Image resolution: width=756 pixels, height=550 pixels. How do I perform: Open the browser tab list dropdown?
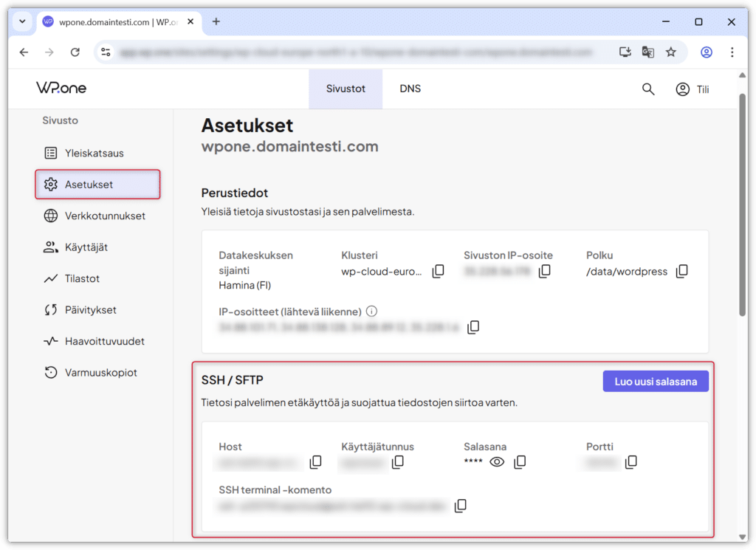[22, 21]
